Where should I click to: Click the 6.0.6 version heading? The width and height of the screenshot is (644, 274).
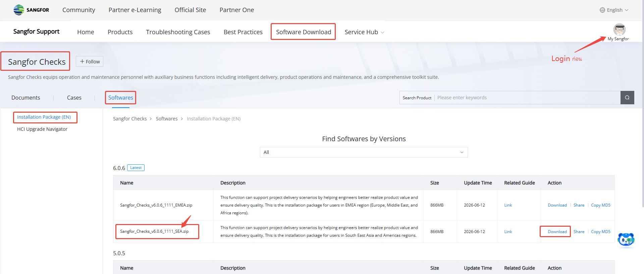point(119,168)
